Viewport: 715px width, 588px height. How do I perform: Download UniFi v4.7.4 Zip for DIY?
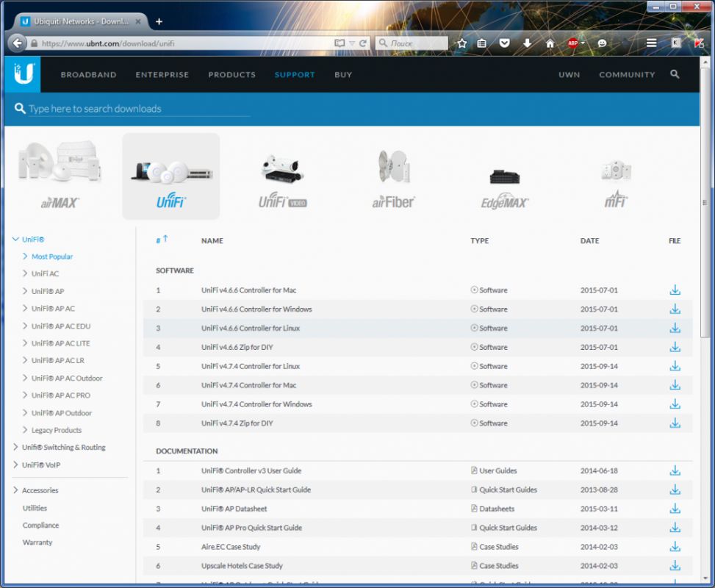coord(675,423)
